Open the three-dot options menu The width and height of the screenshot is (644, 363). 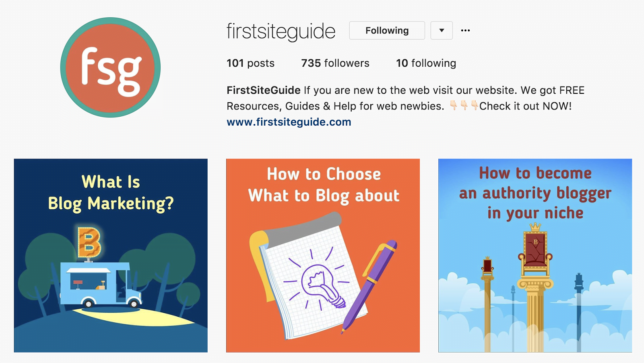465,31
